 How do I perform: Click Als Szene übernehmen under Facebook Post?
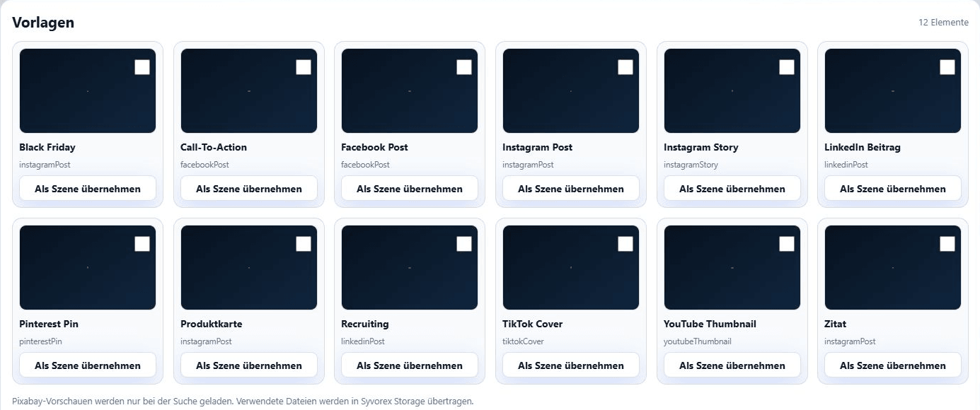(410, 189)
